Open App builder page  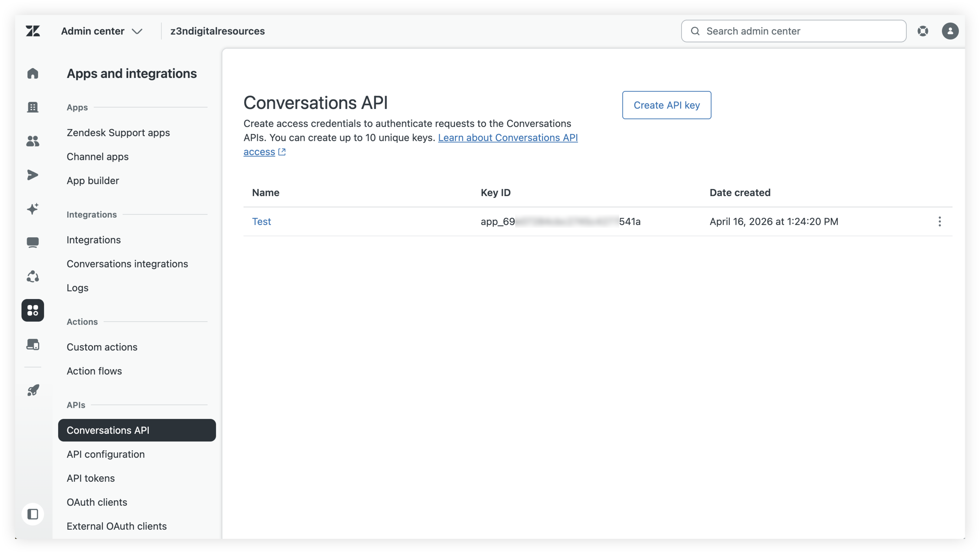point(93,181)
